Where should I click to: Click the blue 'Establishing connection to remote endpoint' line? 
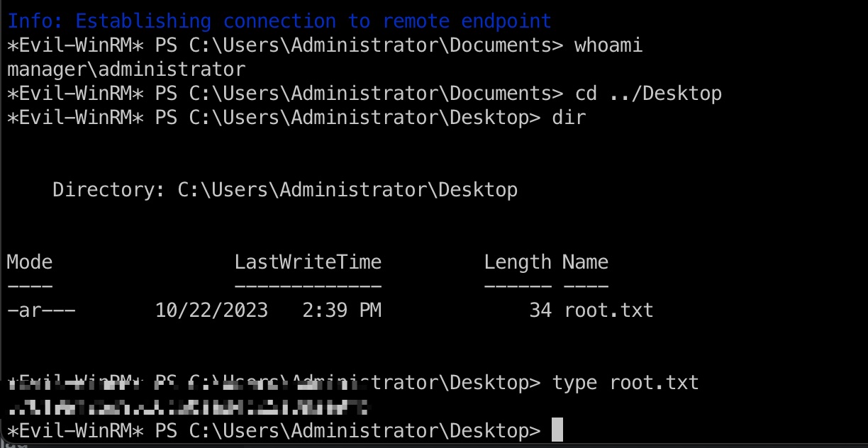pos(279,21)
